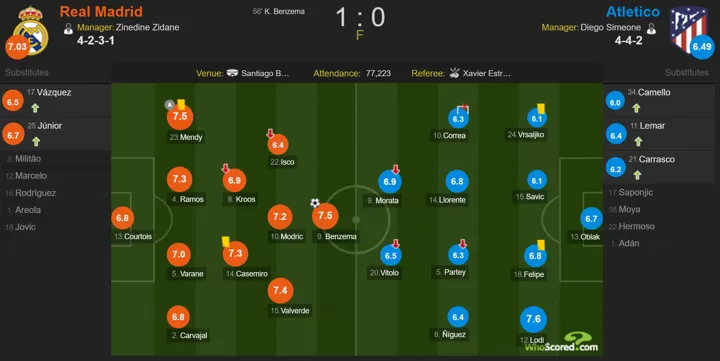The image size is (720, 361).
Task: Click the 56' K. Benzema goal entry
Action: (x=279, y=11)
